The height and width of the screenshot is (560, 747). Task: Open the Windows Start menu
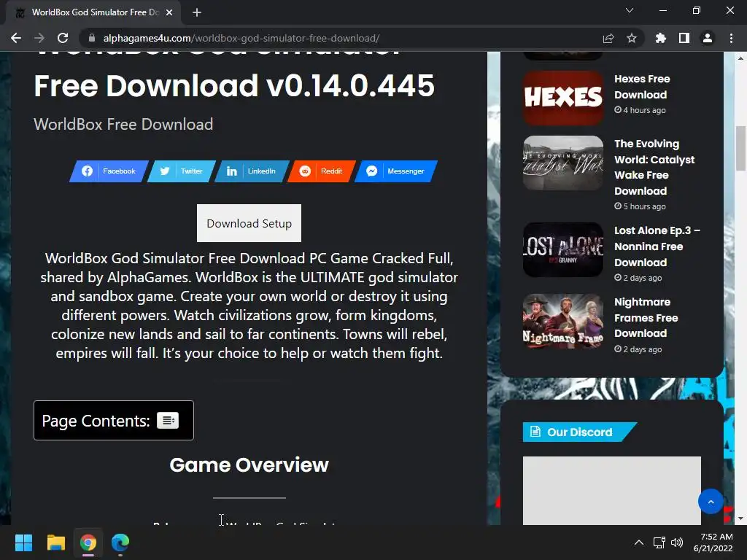click(23, 542)
